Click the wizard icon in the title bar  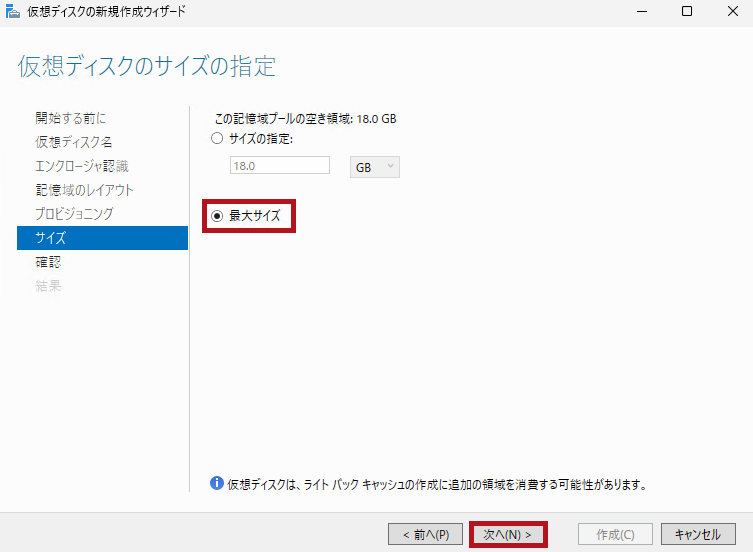[12, 12]
